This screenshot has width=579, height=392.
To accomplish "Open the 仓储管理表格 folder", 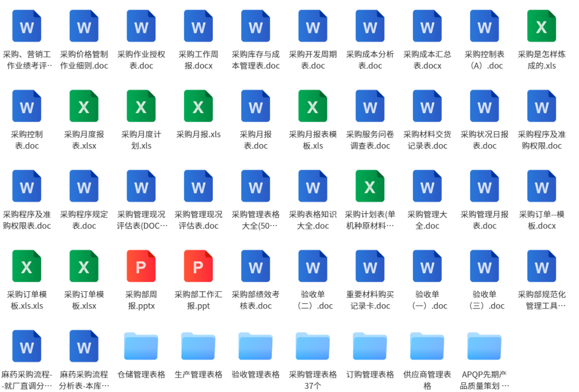I will tap(141, 346).
